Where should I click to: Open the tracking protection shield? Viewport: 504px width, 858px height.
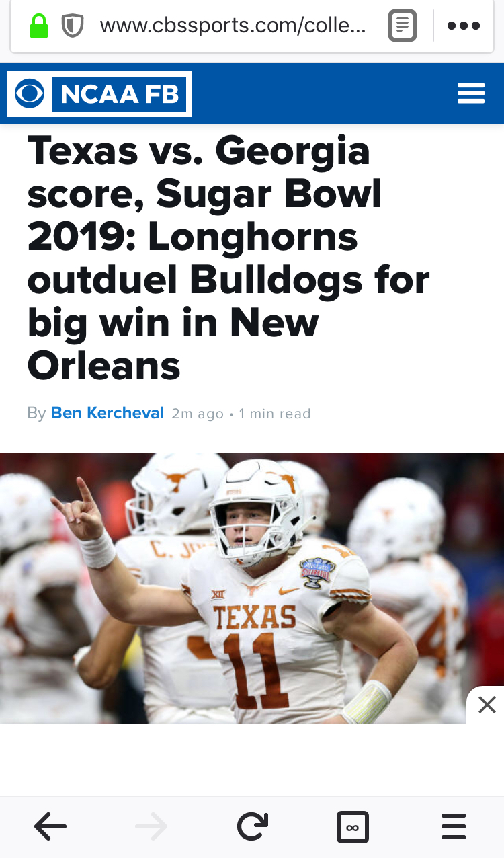72,26
